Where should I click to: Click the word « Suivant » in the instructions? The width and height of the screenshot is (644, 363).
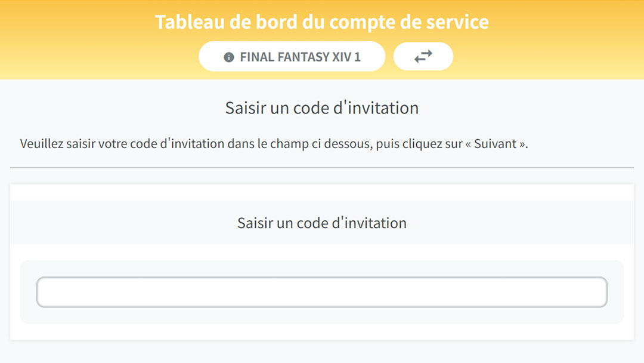click(x=496, y=143)
